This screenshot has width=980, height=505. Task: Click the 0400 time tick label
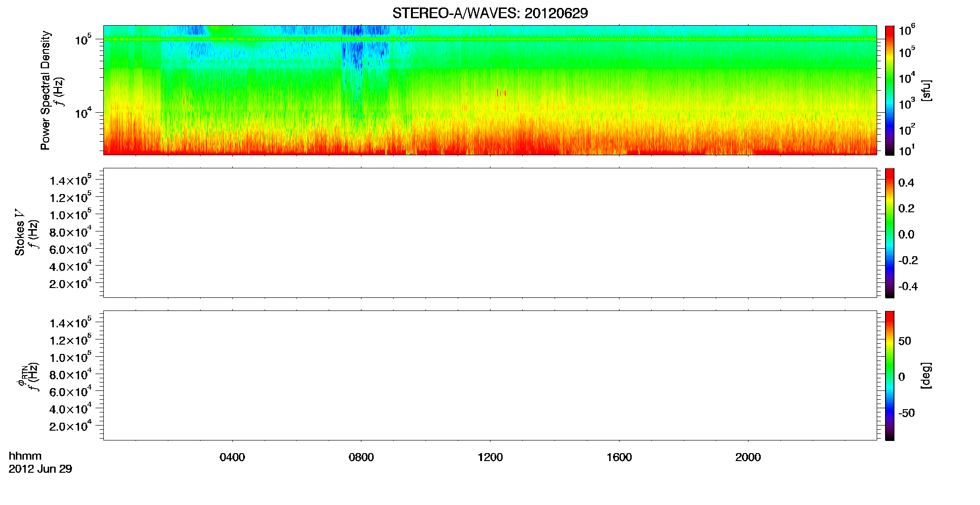[232, 457]
